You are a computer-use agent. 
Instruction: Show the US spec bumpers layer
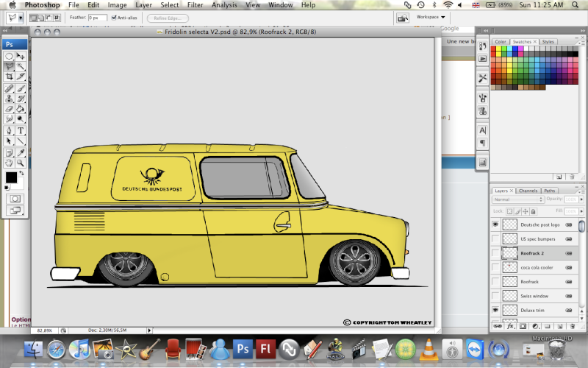(495, 238)
